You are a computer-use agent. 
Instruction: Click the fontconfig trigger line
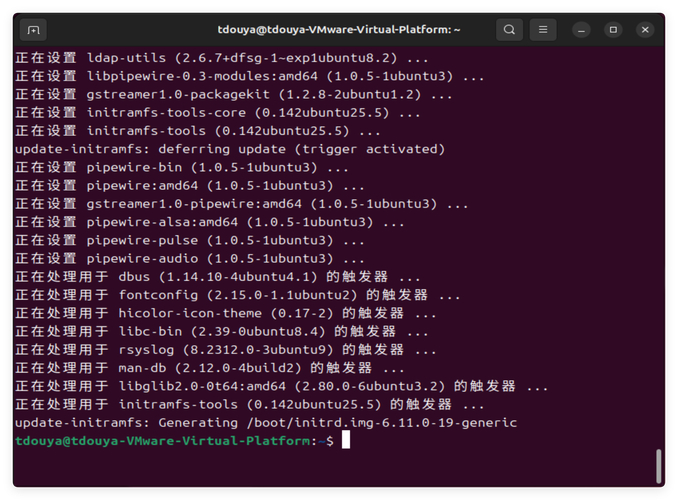238,295
